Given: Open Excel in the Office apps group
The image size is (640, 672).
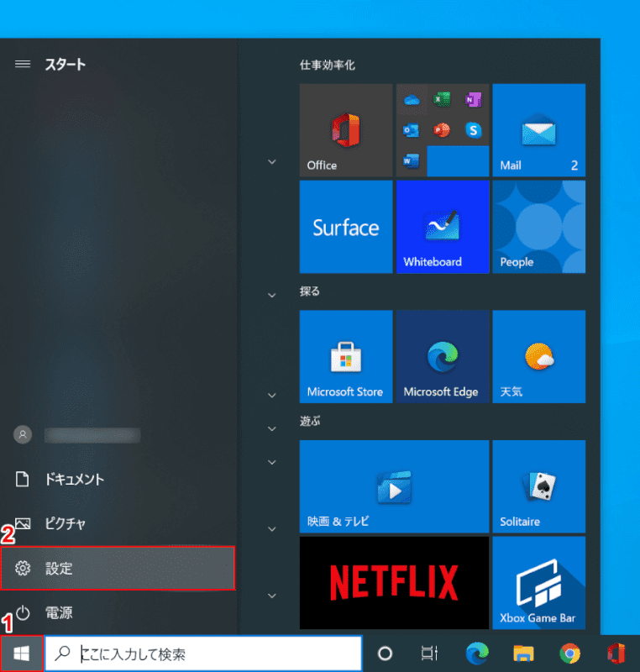Looking at the screenshot, I should [442, 99].
